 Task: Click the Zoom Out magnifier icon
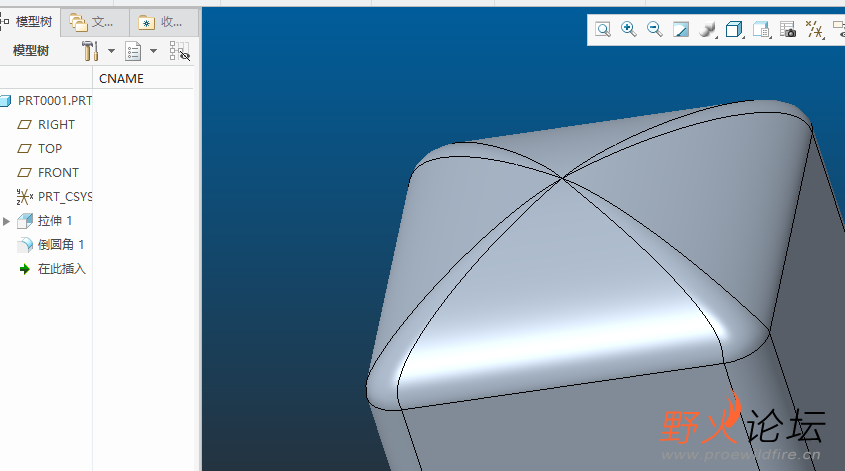pyautogui.click(x=655, y=29)
